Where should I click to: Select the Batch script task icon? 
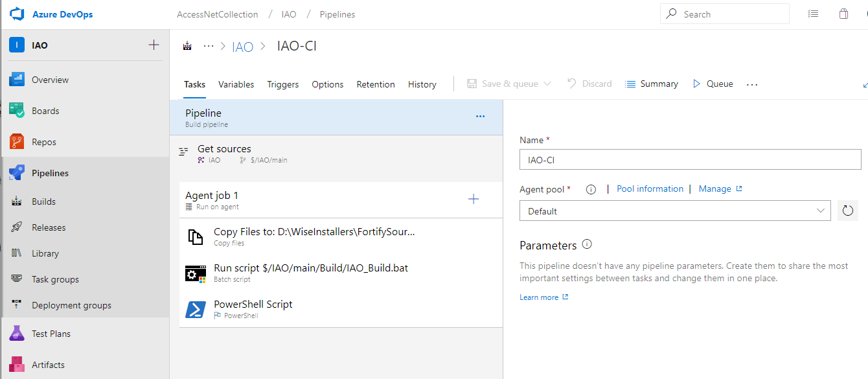tap(196, 273)
